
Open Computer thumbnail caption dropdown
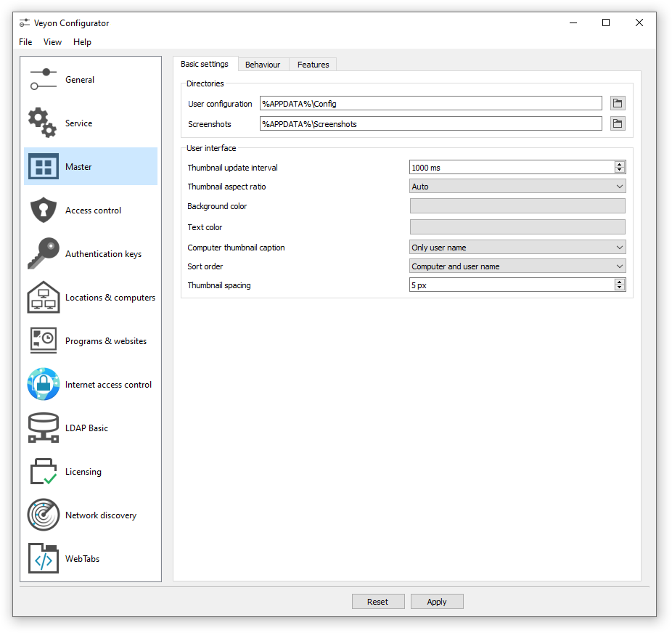coord(517,248)
